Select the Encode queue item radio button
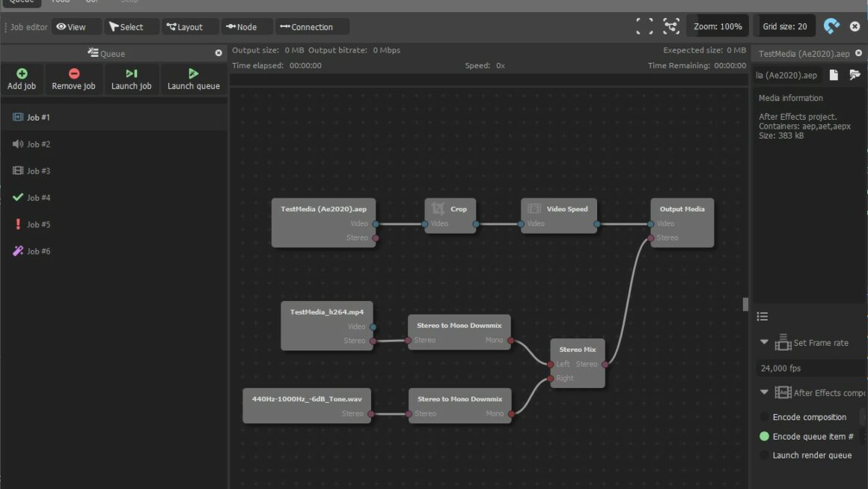 [764, 436]
